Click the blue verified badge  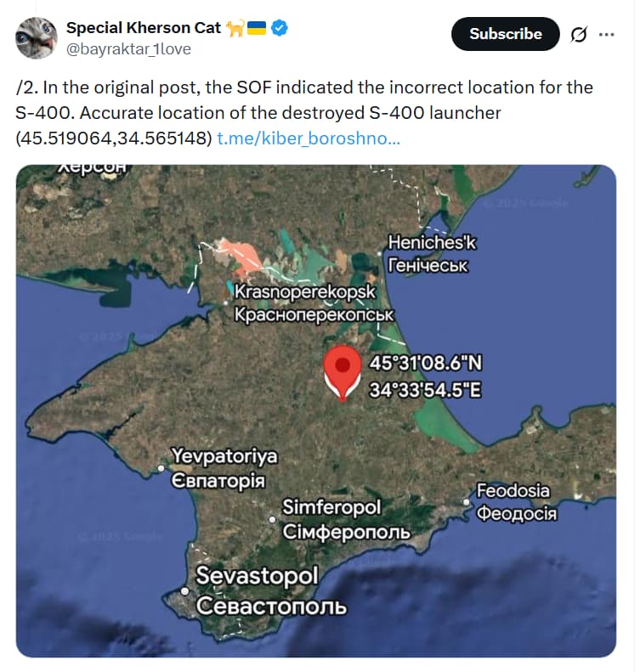pos(280,28)
